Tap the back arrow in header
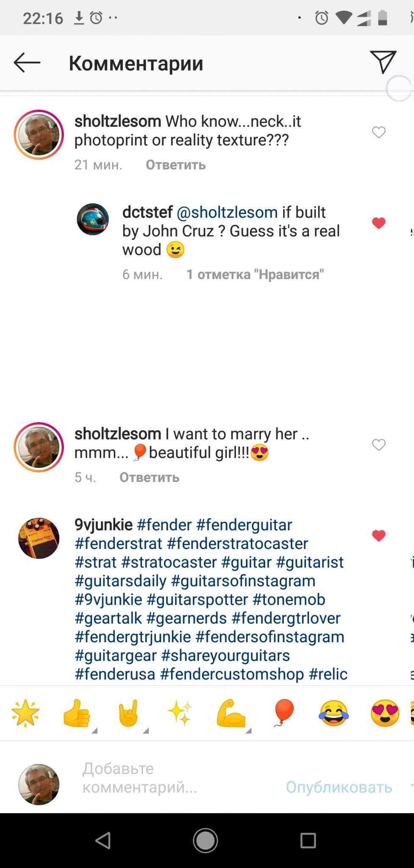The width and height of the screenshot is (414, 868). 27,63
